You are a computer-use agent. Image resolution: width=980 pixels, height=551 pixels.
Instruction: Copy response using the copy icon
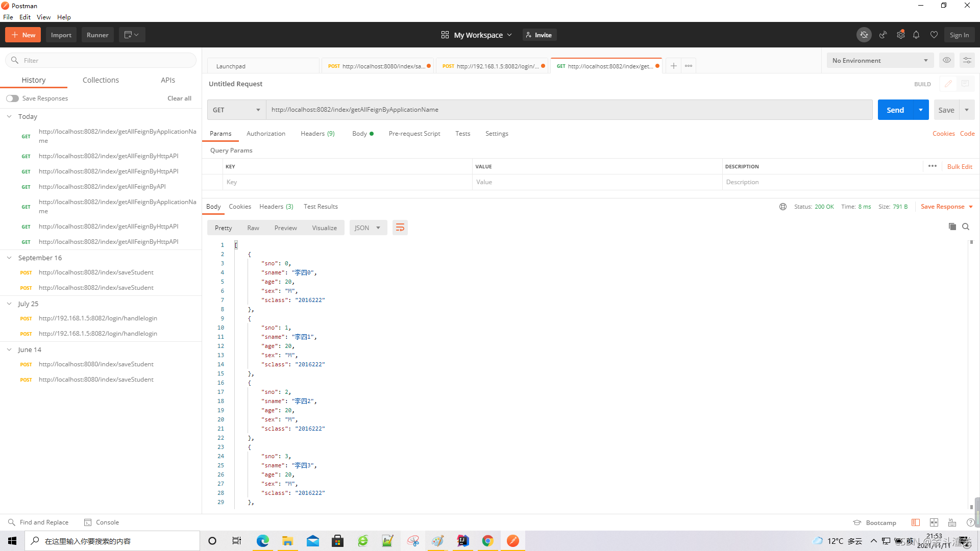952,227
